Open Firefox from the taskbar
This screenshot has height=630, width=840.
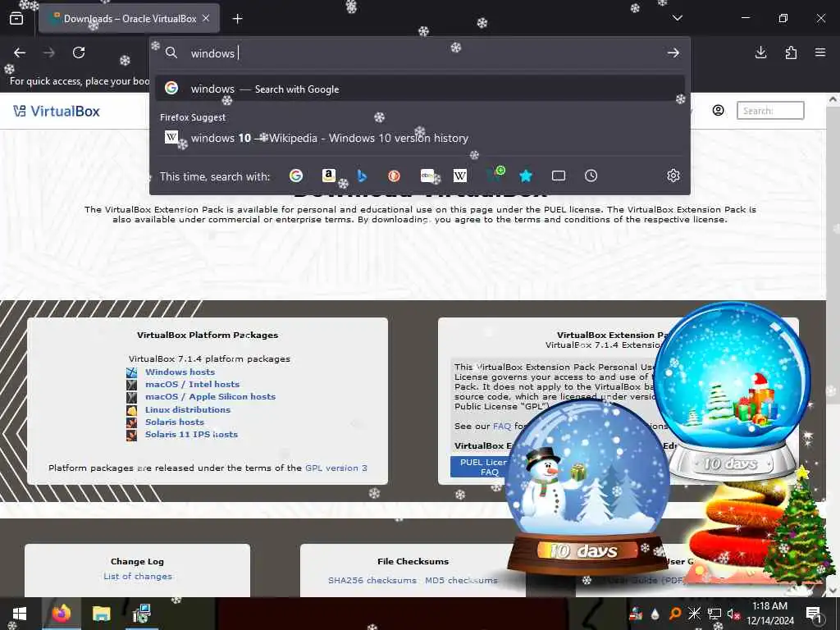pyautogui.click(x=61, y=614)
